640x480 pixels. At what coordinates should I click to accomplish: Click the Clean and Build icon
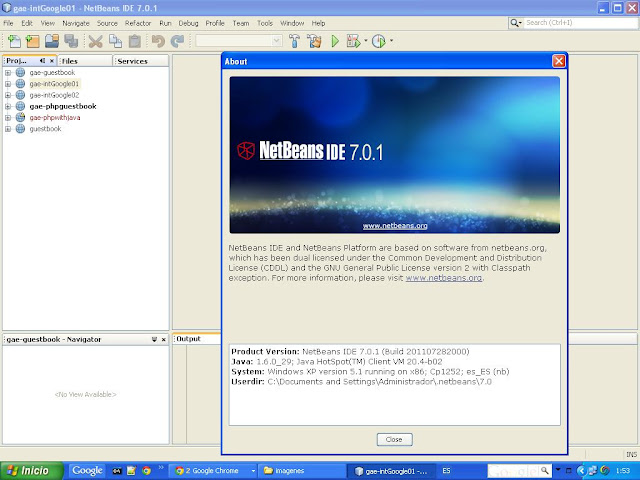tap(314, 41)
